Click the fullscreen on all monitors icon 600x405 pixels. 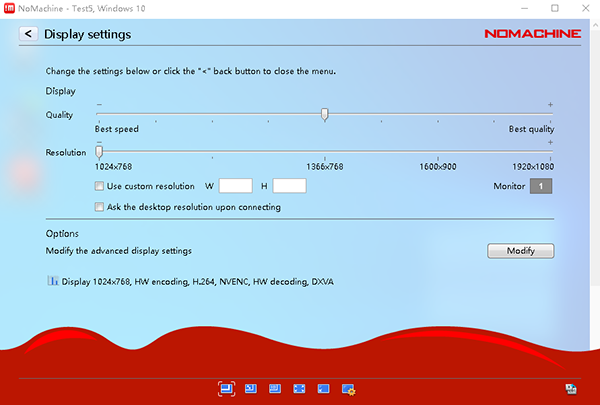point(323,388)
